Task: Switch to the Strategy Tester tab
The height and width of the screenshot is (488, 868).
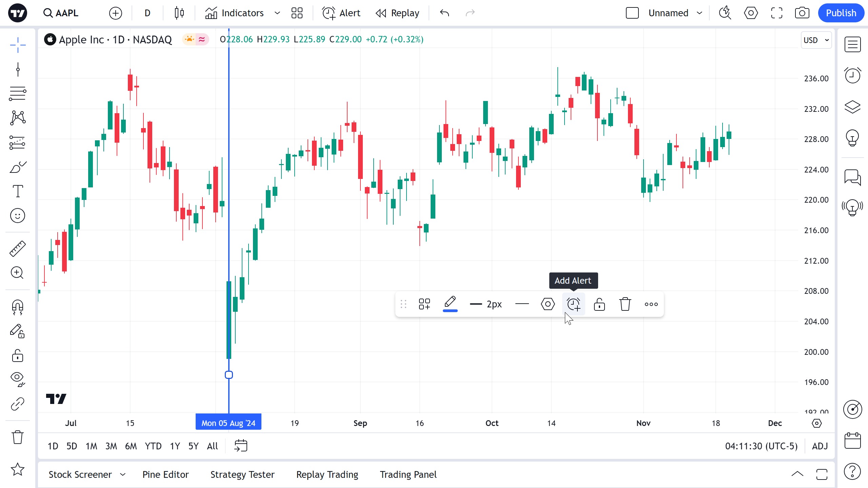Action: 242,474
